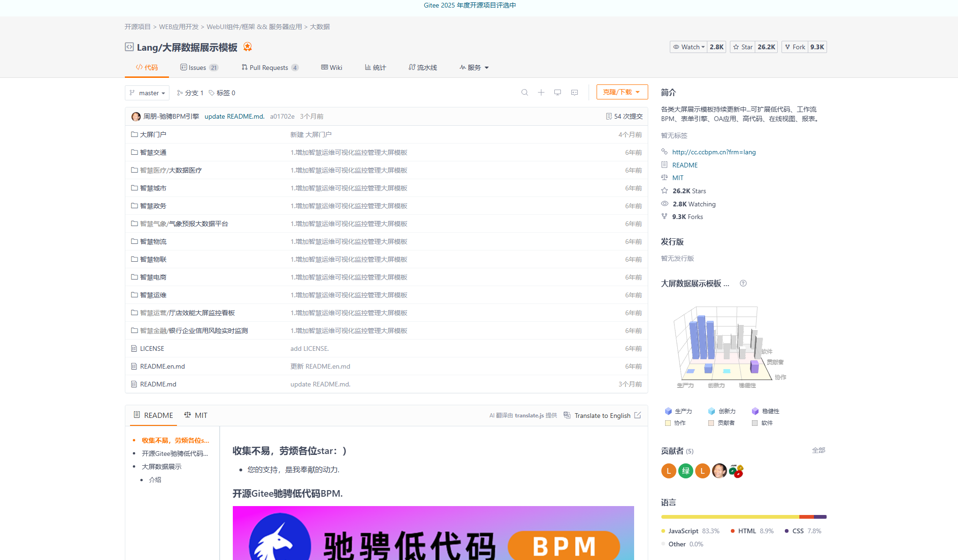Click the commit author avatar of 周朋
Screen dimensions: 958x560
[x=136, y=116]
